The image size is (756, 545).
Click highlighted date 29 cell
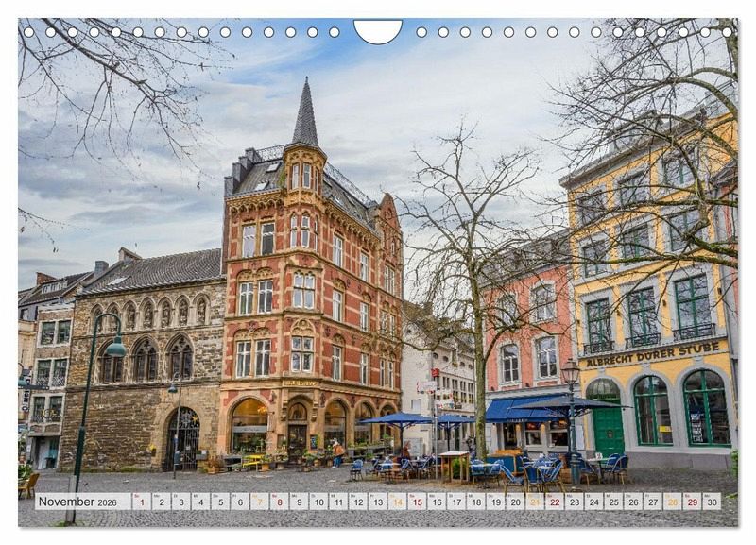coord(692,502)
